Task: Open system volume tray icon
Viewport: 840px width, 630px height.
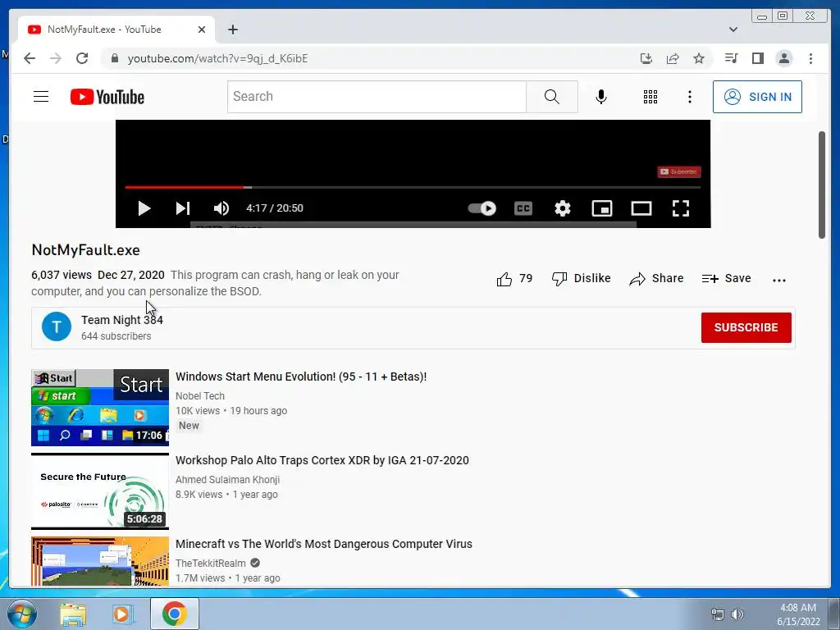Action: click(x=737, y=614)
